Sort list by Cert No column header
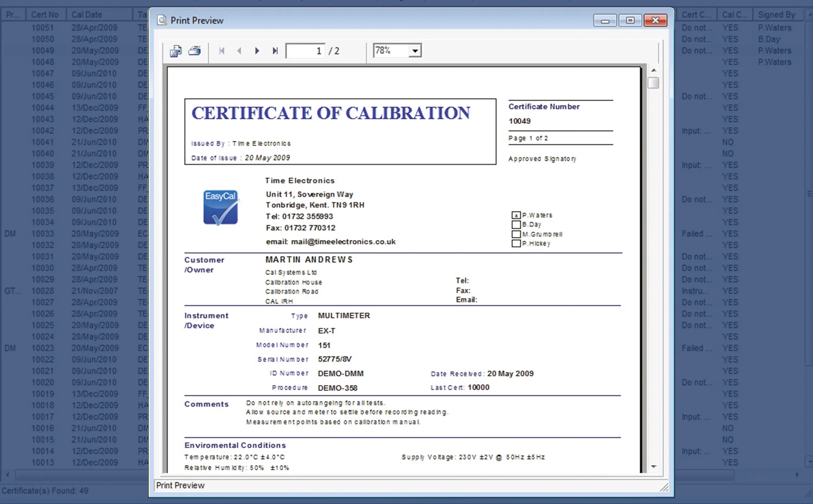Viewport: 813px width, 504px height. click(45, 15)
